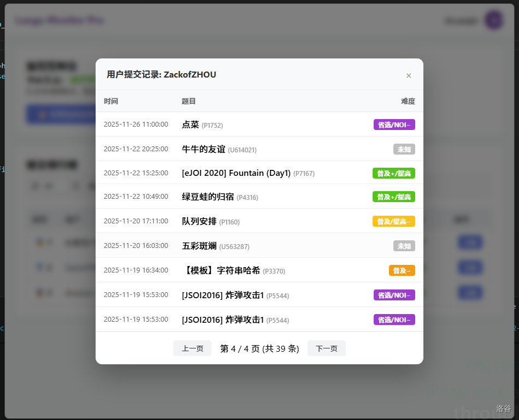Viewport: 519px width, 420px height.
Task: Click the gray 未知 badge beside 五彩斑斓
Action: (x=404, y=246)
